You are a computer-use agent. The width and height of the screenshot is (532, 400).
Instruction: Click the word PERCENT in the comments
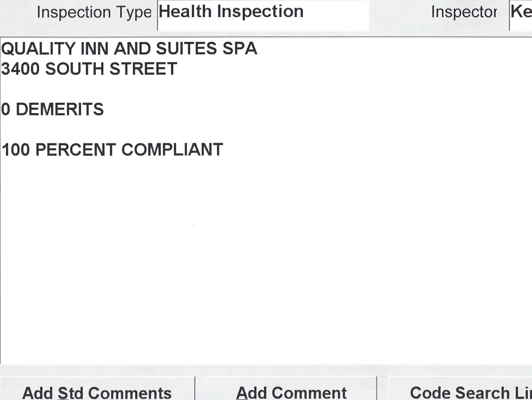pyautogui.click(x=75, y=150)
